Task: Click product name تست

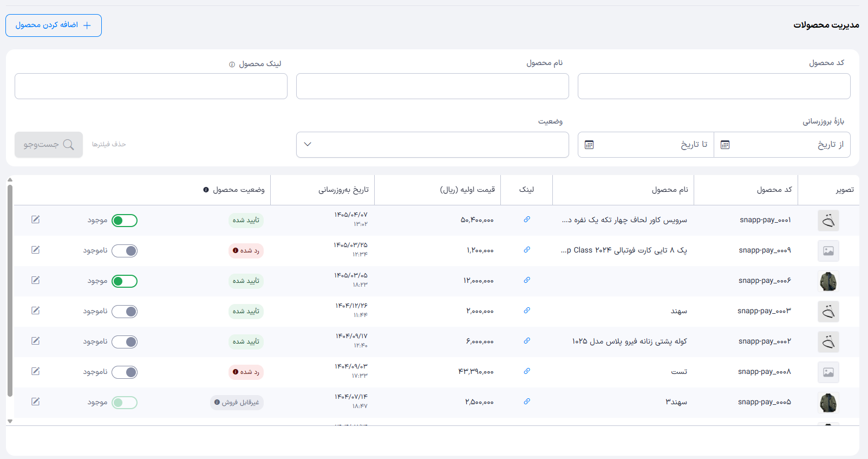Action: pos(679,372)
